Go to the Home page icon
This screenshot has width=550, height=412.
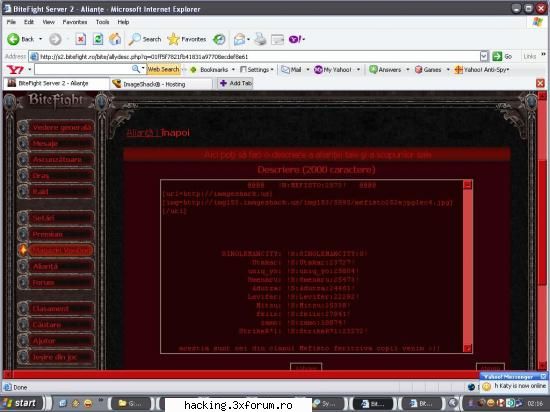click(115, 39)
